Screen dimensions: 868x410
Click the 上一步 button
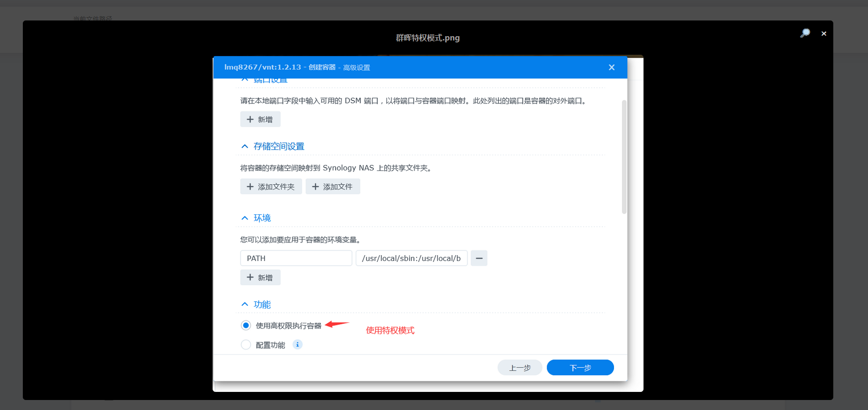(520, 368)
